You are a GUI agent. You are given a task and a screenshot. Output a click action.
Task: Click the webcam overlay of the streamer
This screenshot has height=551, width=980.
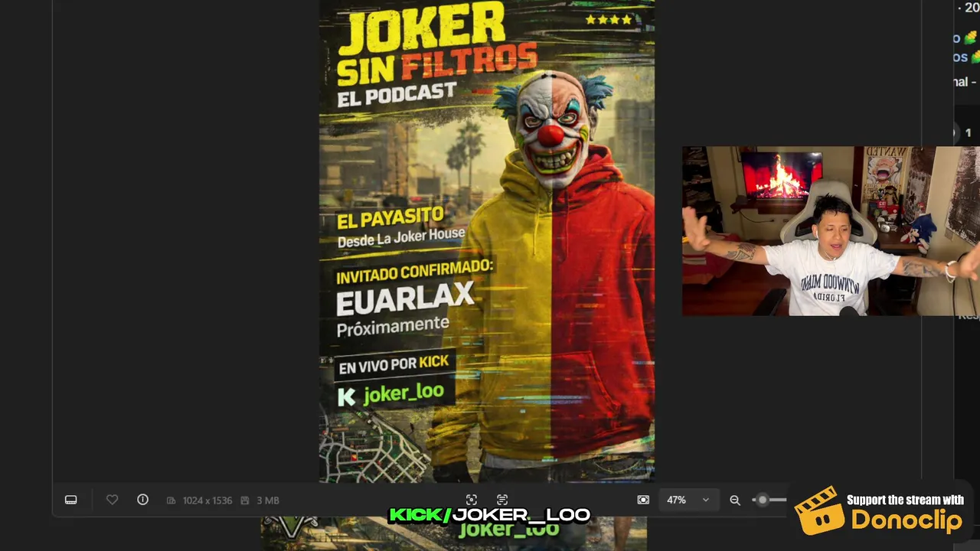(x=831, y=231)
